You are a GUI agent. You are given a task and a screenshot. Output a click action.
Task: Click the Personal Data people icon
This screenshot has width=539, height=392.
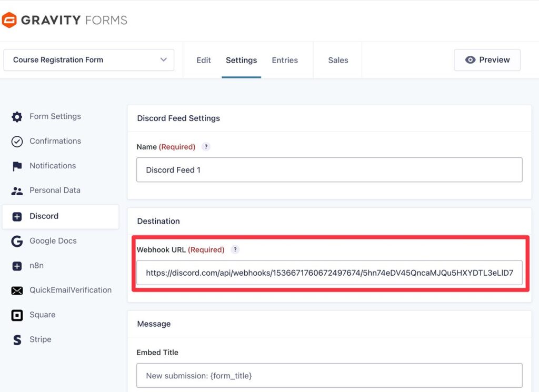(17, 191)
